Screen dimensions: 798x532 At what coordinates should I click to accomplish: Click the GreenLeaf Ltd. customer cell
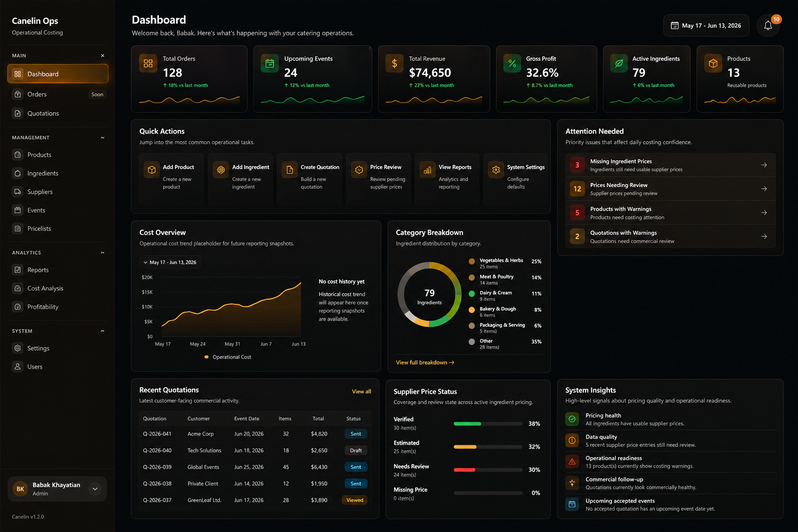pyautogui.click(x=204, y=500)
